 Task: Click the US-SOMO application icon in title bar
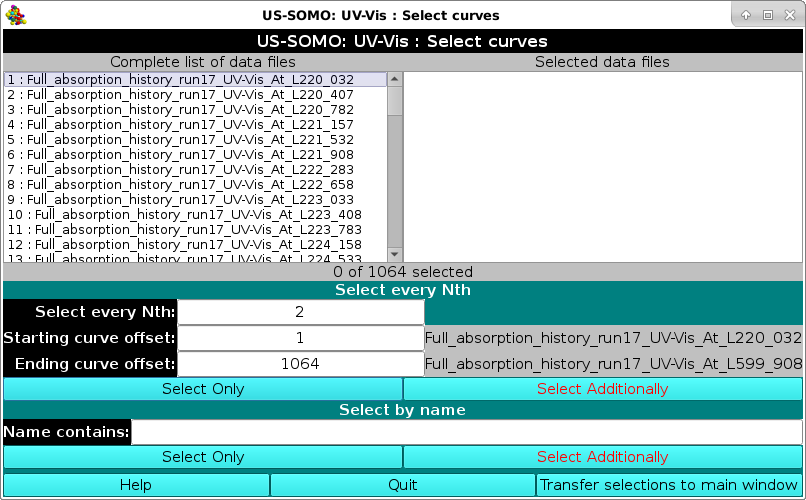15,15
